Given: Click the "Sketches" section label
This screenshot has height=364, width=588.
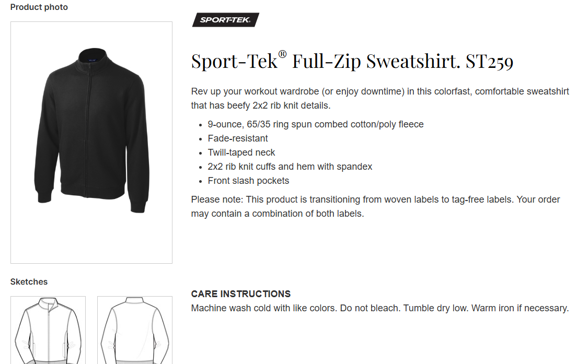Looking at the screenshot, I should 29,282.
